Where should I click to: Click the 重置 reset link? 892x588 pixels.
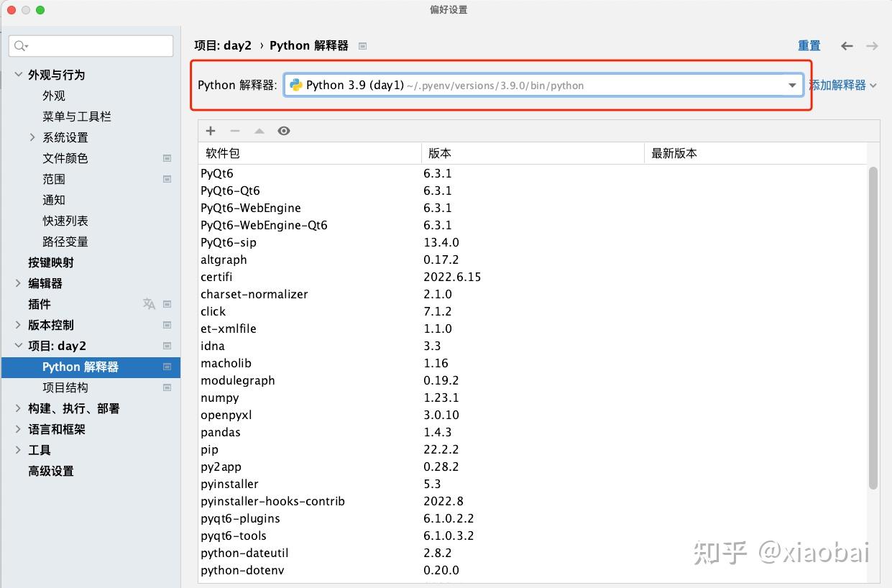point(809,45)
